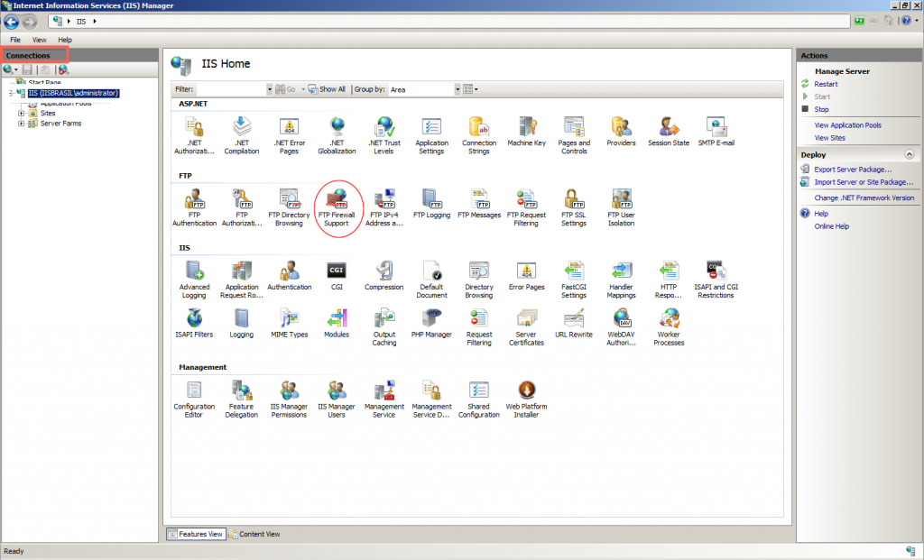Open .NET Error Pages feature

point(289,135)
